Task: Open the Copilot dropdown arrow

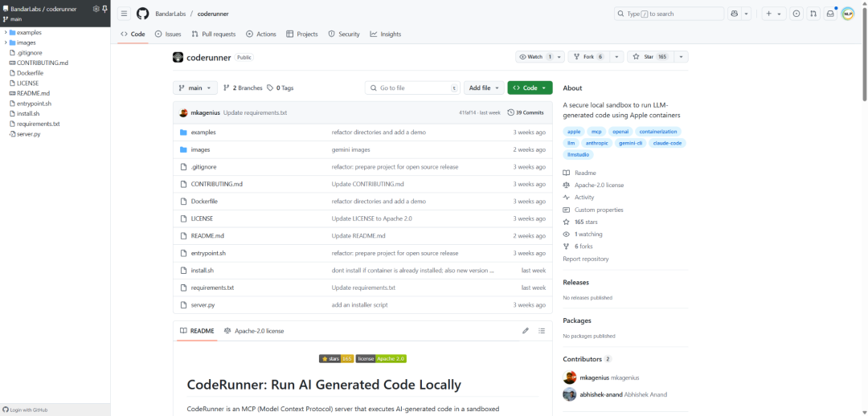Action: (x=746, y=14)
